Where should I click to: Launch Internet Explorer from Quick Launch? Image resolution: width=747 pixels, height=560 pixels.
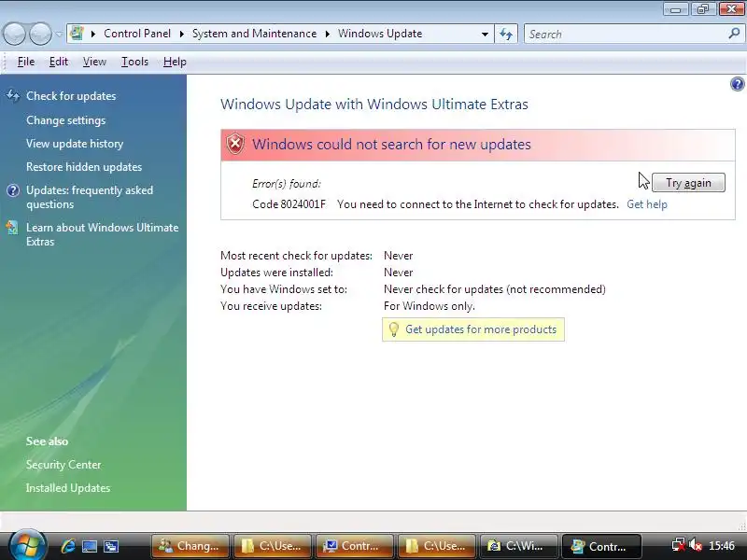pyautogui.click(x=67, y=546)
